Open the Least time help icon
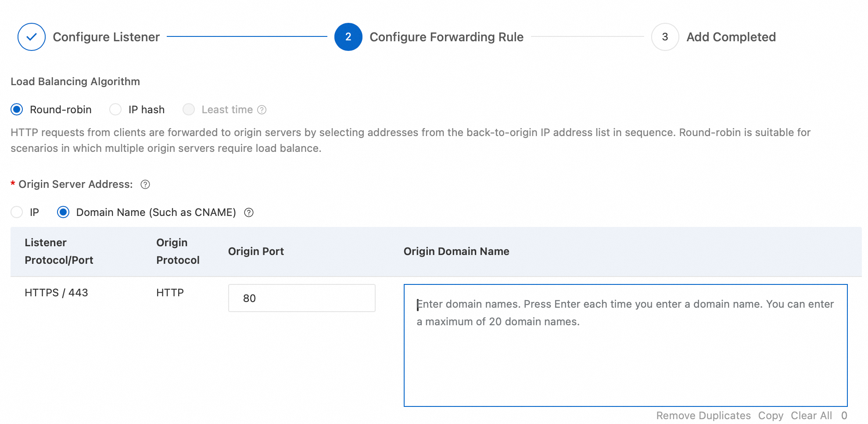 [262, 110]
